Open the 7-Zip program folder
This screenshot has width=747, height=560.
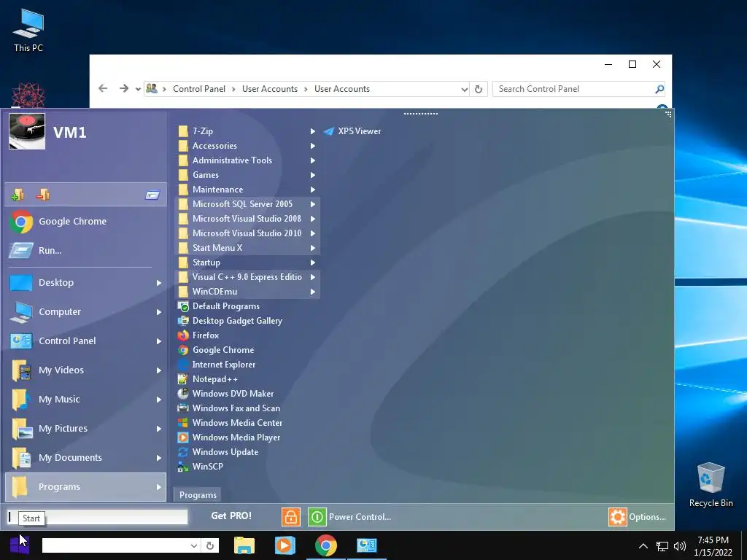[247, 131]
